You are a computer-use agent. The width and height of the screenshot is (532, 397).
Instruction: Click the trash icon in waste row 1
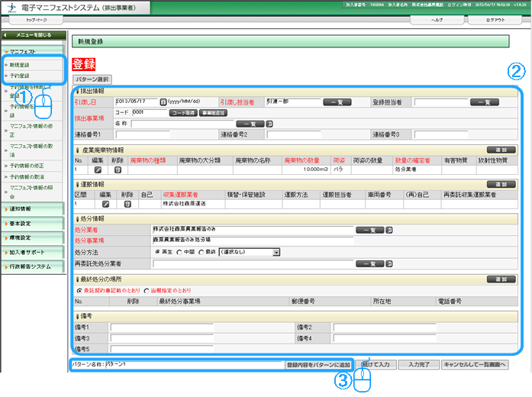click(x=118, y=169)
